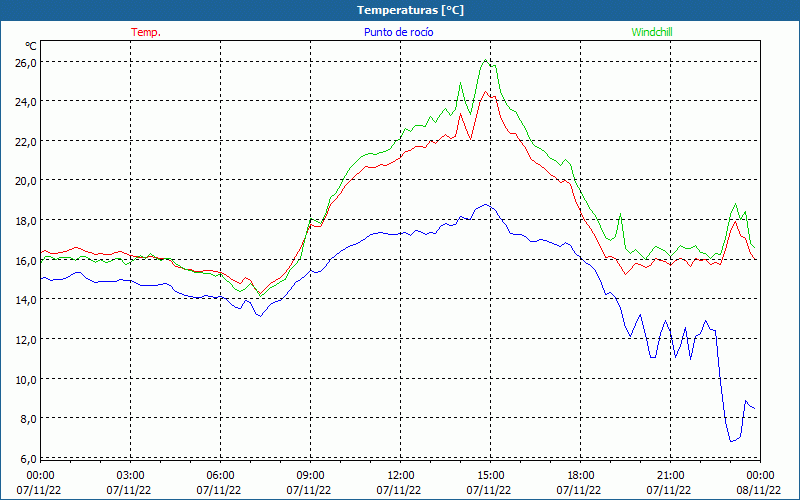Click the 15:00 time axis label
The width and height of the screenshot is (800, 500).
pyautogui.click(x=491, y=476)
